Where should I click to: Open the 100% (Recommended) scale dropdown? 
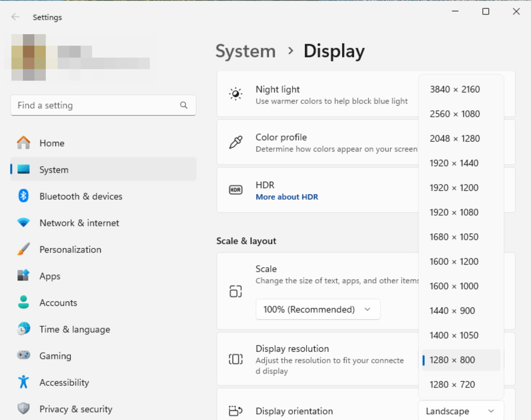tap(318, 309)
